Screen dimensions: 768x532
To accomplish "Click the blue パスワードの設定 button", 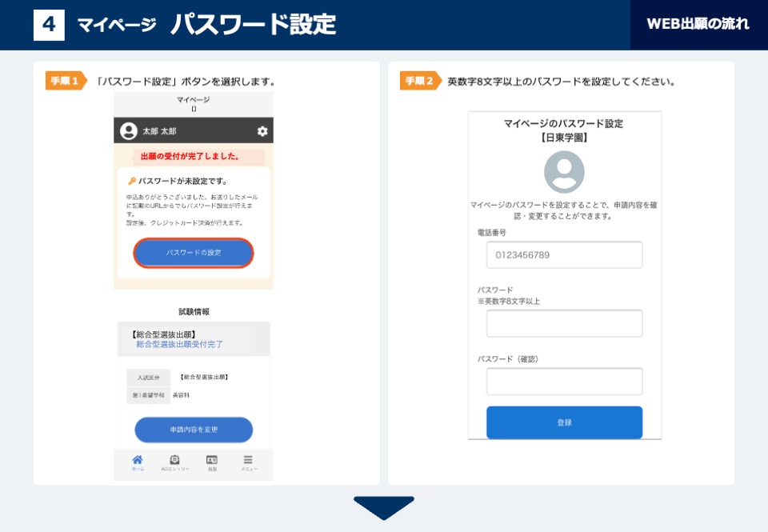I will point(194,253).
